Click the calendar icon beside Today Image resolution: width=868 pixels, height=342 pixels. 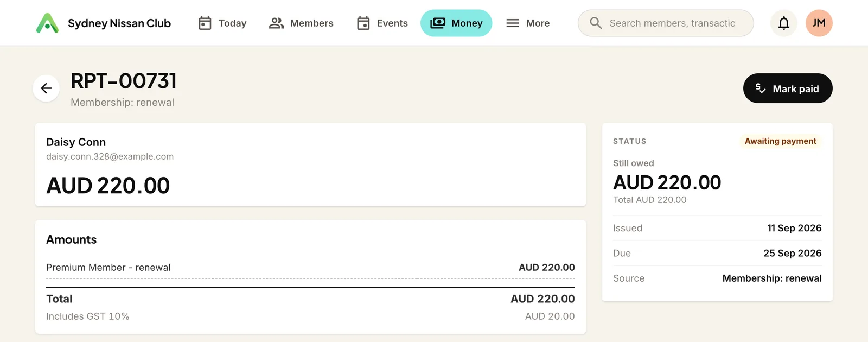coord(205,23)
